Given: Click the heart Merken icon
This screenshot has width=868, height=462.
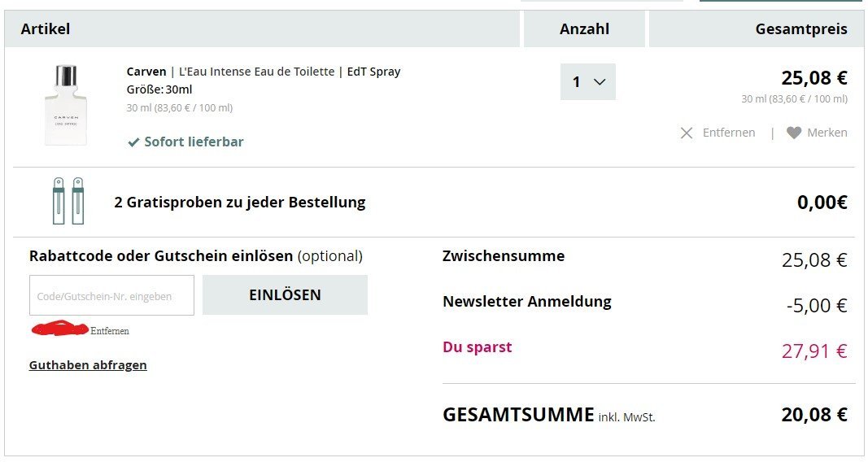Looking at the screenshot, I should [794, 133].
